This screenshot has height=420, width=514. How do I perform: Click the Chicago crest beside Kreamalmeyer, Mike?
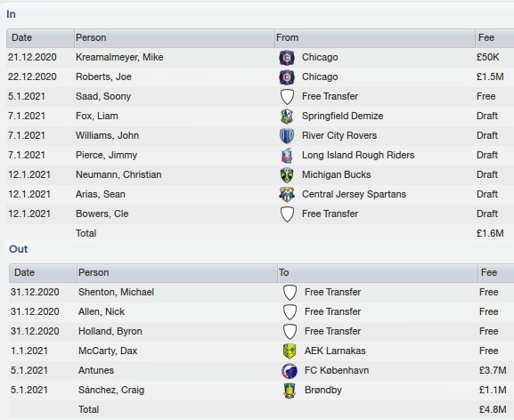287,58
